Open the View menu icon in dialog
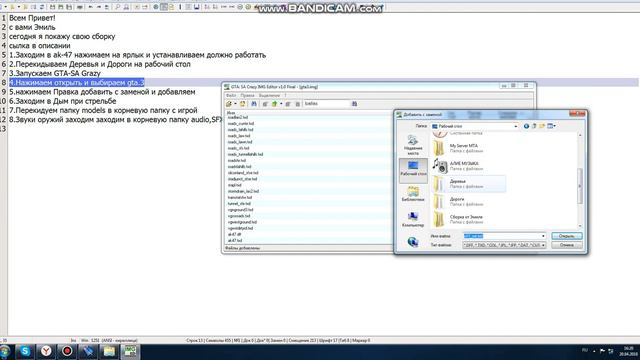The image size is (640, 360). tap(551, 126)
